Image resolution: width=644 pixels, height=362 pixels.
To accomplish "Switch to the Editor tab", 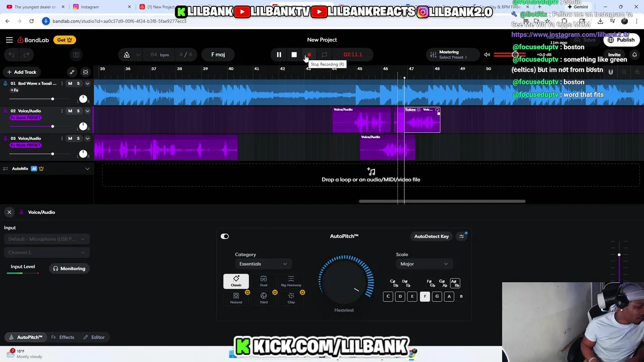I will point(94,337).
